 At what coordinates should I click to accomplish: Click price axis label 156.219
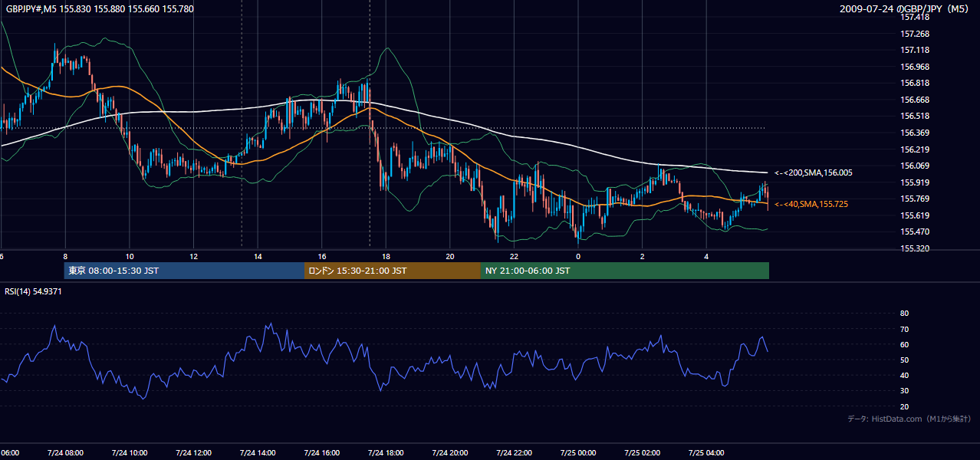[914, 149]
